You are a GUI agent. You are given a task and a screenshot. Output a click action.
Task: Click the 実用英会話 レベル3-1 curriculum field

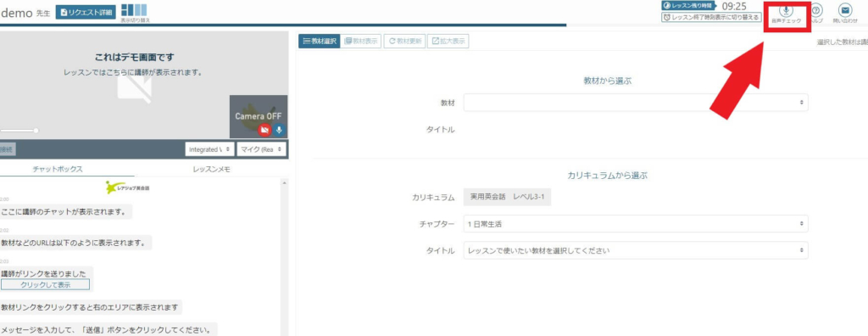point(507,196)
